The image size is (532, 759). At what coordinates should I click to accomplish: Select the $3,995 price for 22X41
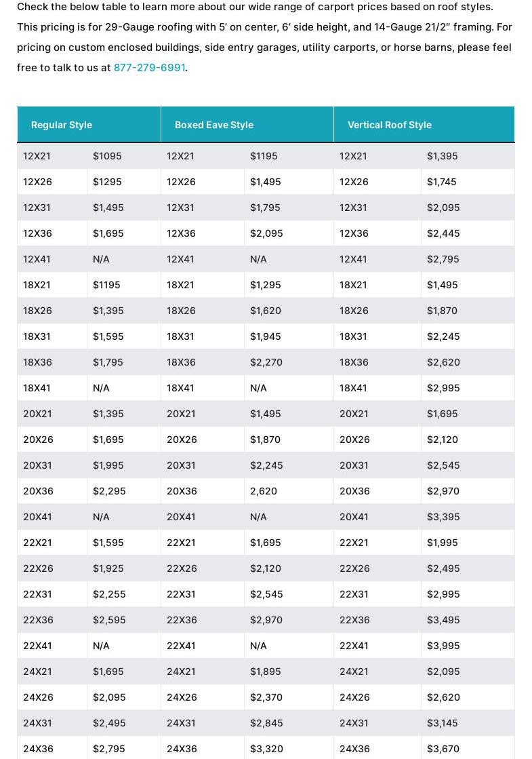pos(443,646)
